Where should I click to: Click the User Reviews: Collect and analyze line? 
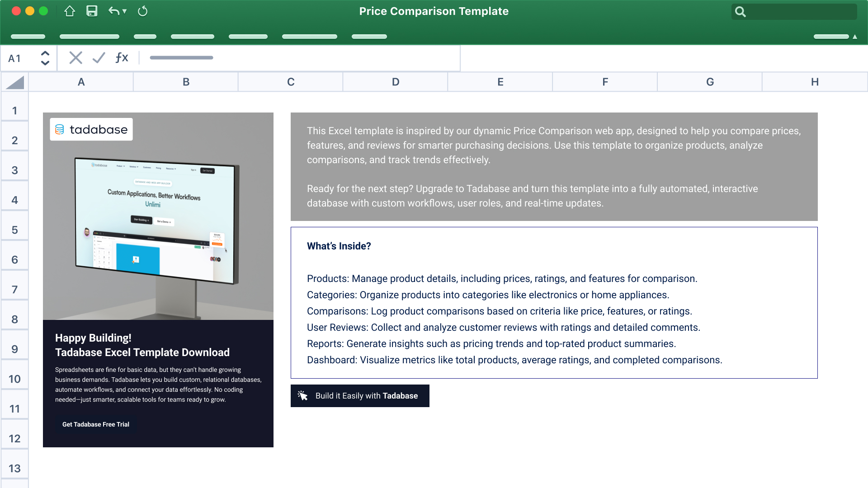[x=504, y=328]
